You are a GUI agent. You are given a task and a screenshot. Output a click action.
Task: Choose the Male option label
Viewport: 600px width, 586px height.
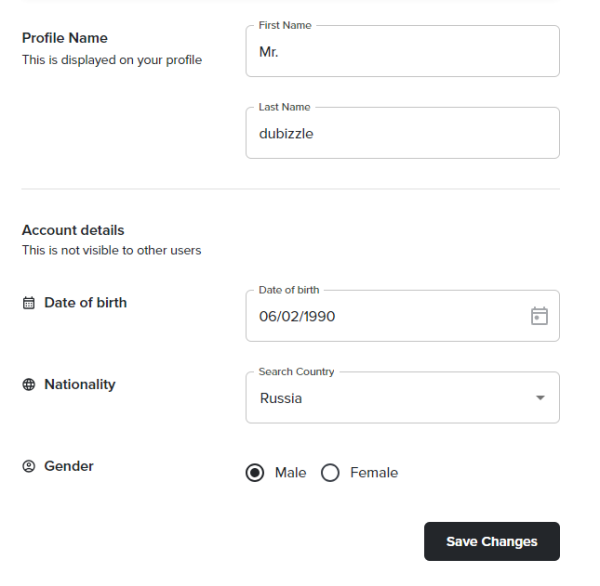click(x=291, y=473)
